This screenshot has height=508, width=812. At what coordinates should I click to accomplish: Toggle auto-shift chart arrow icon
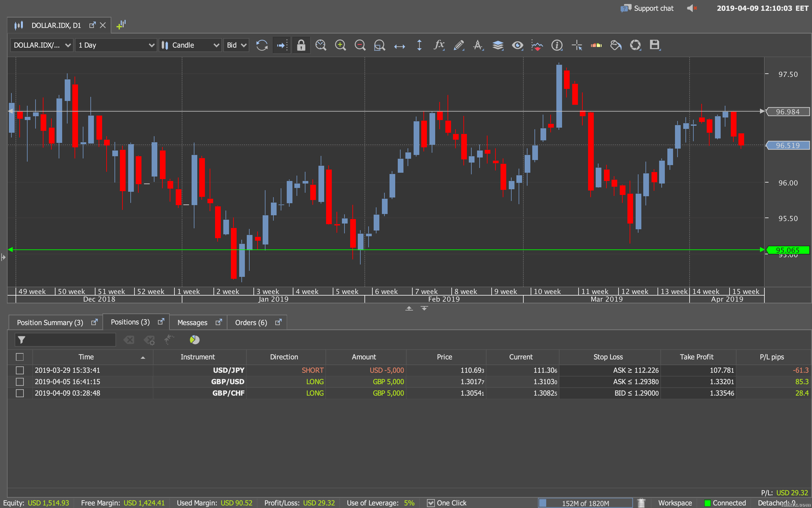(282, 45)
